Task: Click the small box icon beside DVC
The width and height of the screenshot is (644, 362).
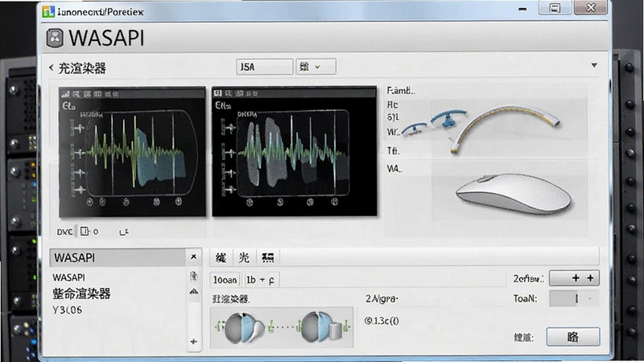Action: tap(85, 232)
